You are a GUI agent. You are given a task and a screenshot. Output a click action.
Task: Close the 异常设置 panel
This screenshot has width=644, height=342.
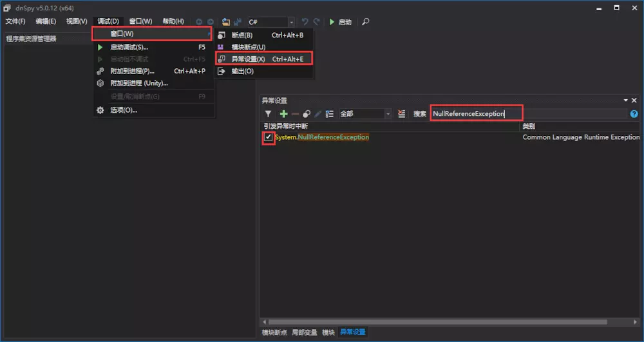pos(634,100)
